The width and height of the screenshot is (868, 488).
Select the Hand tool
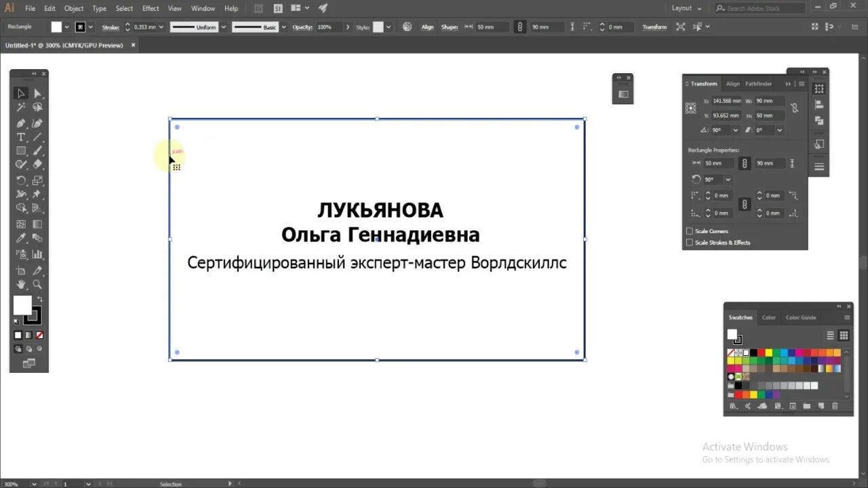coord(21,285)
